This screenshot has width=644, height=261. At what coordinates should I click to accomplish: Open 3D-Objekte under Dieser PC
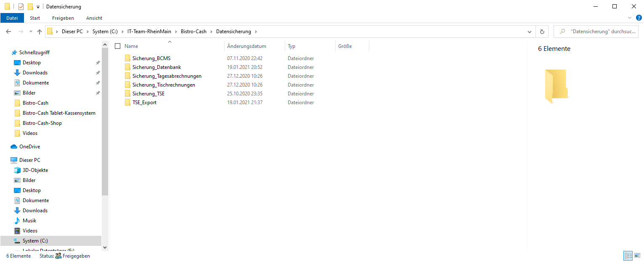pyautogui.click(x=35, y=170)
